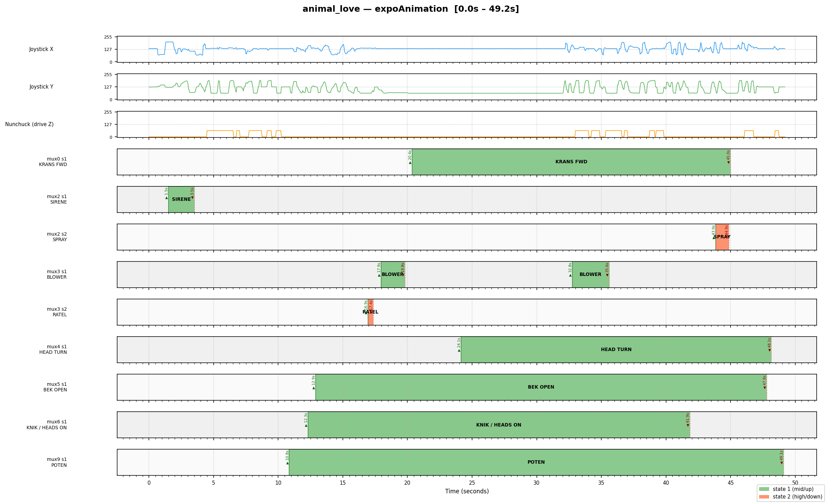
Task: Click the orange state 2 legend swatch
Action: pyautogui.click(x=764, y=497)
